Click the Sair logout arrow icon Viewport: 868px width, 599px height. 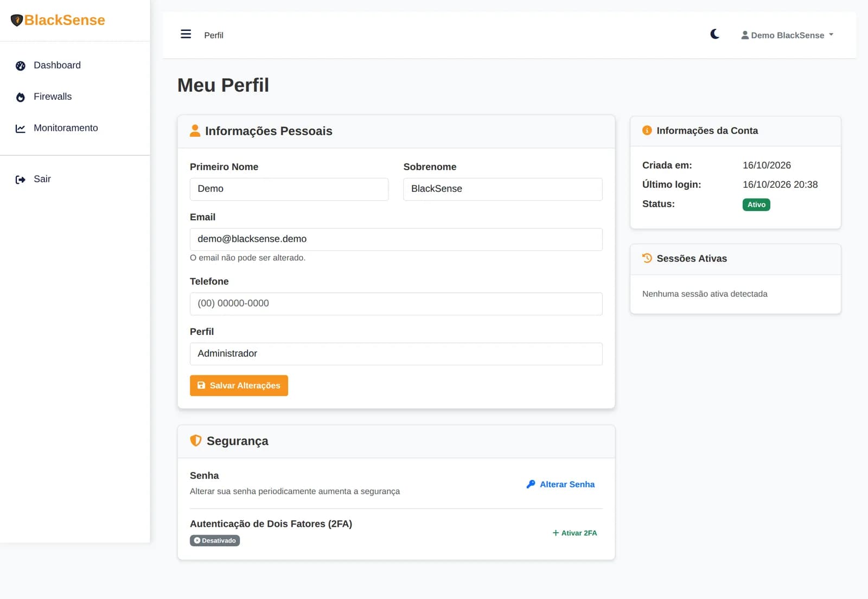point(21,180)
